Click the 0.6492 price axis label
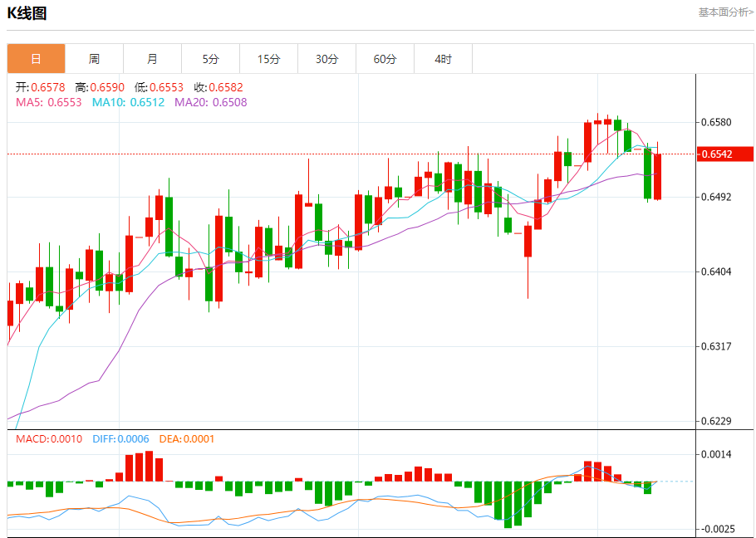This screenshot has height=538, width=756. pos(716,197)
